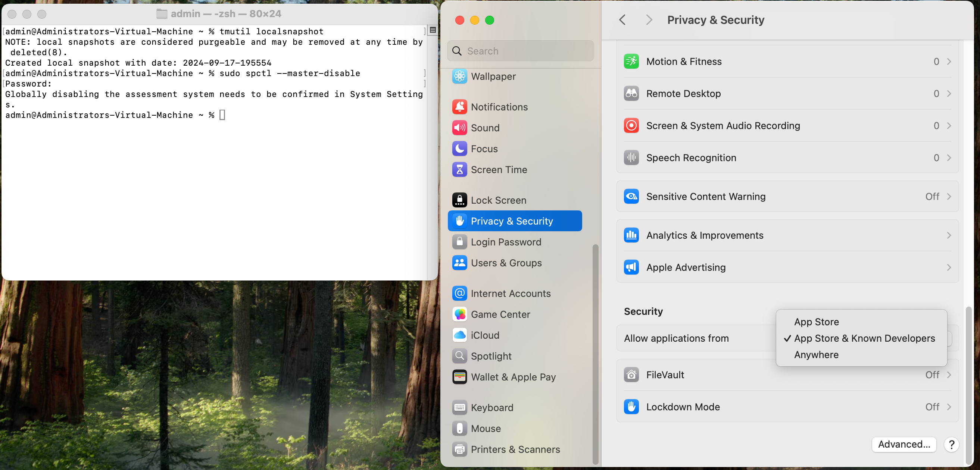Image resolution: width=980 pixels, height=470 pixels.
Task: Click the settings sidebar scrollbar
Action: point(595,354)
